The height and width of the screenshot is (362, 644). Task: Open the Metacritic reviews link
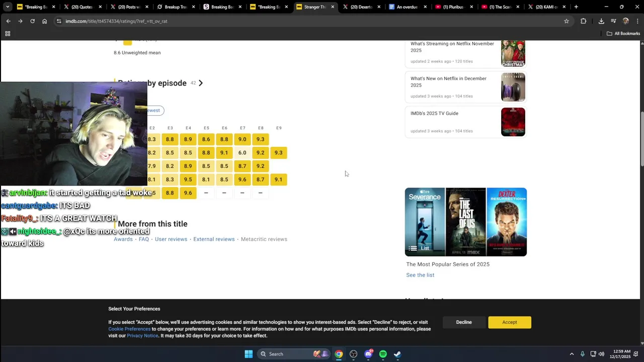point(264,239)
